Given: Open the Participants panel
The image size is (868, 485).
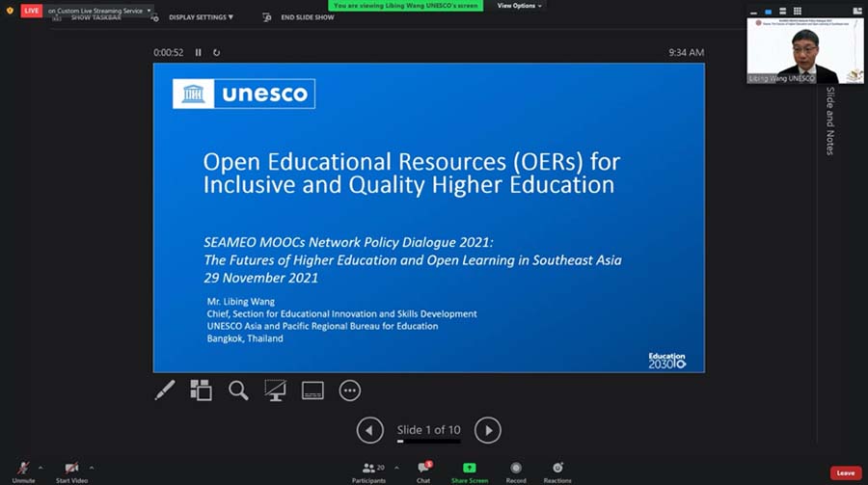Looking at the screenshot, I should pyautogui.click(x=368, y=472).
